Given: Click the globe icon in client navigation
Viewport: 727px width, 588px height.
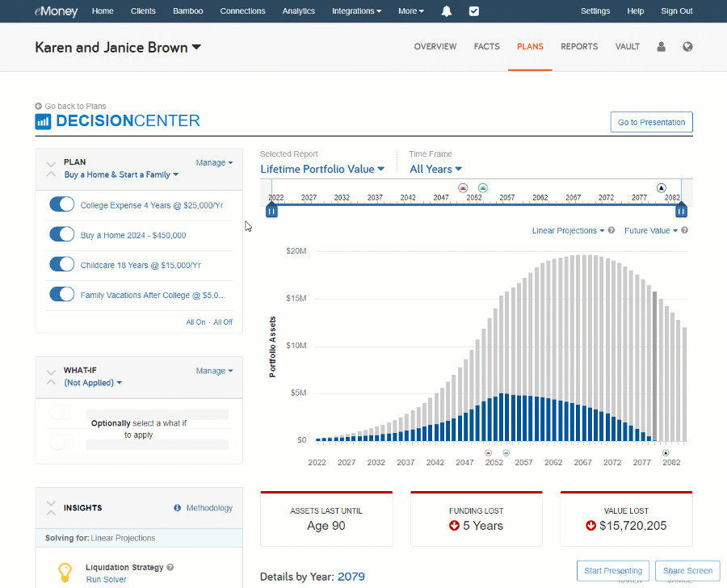Looking at the screenshot, I should tap(687, 46).
